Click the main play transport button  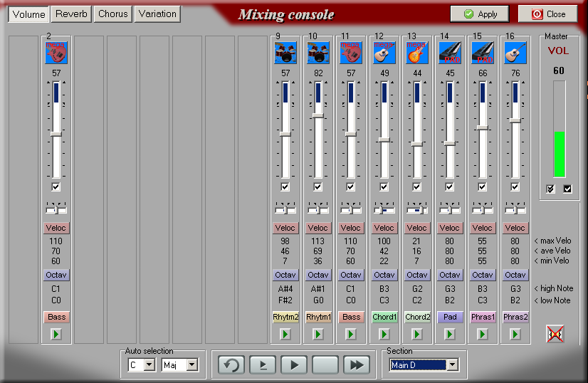[295, 364]
